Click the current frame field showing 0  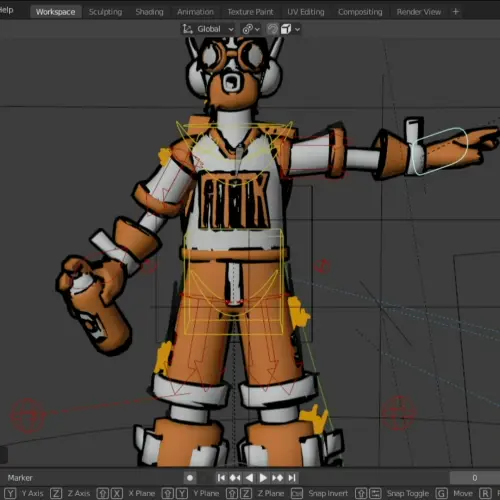pyautogui.click(x=475, y=478)
